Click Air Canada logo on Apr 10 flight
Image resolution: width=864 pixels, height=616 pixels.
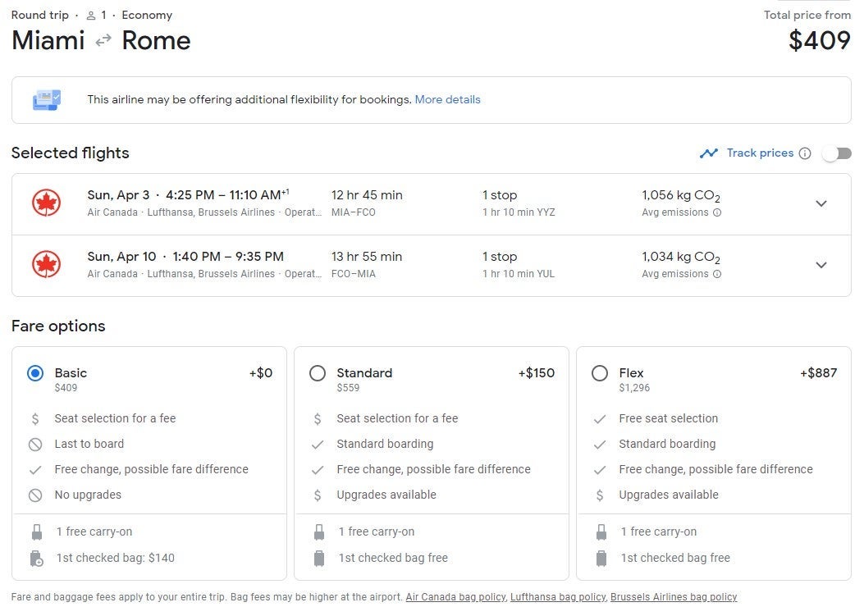tap(46, 264)
